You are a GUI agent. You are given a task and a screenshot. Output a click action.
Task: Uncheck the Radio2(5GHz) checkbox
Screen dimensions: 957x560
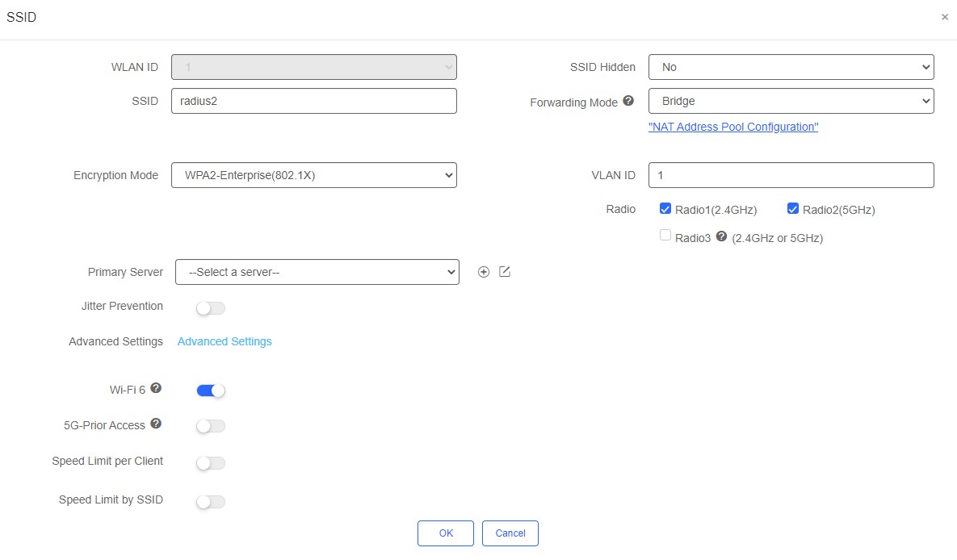pyautogui.click(x=792, y=209)
